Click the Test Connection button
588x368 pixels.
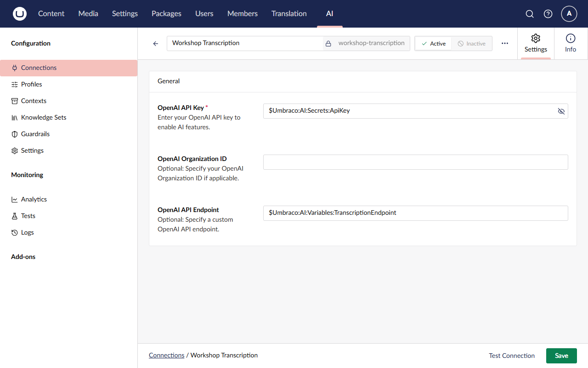[512, 356]
